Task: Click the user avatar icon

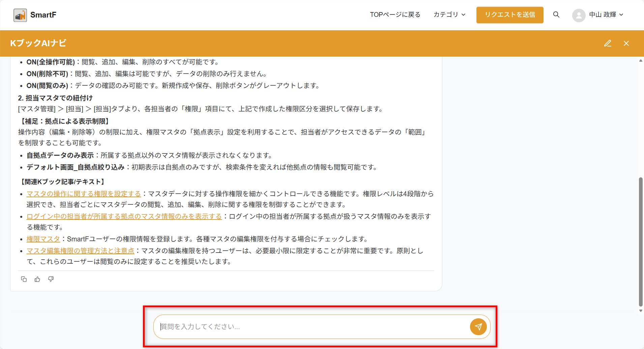Action: pyautogui.click(x=579, y=15)
